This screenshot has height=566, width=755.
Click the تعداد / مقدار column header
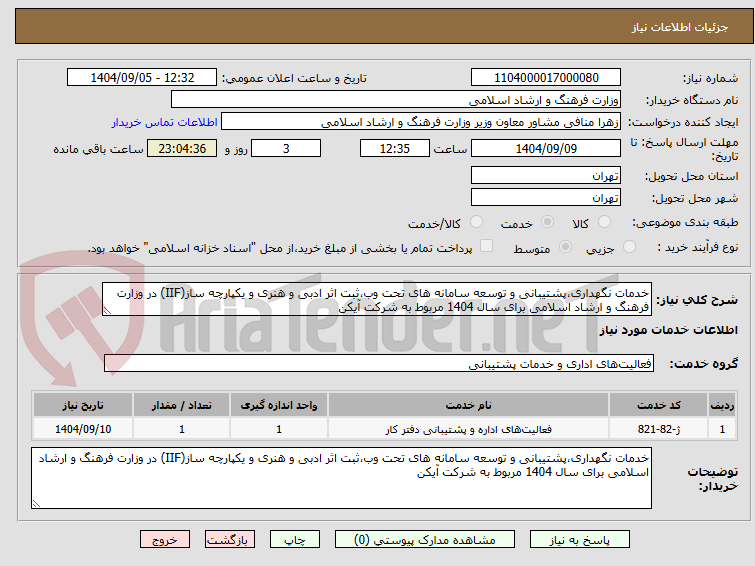182,405
